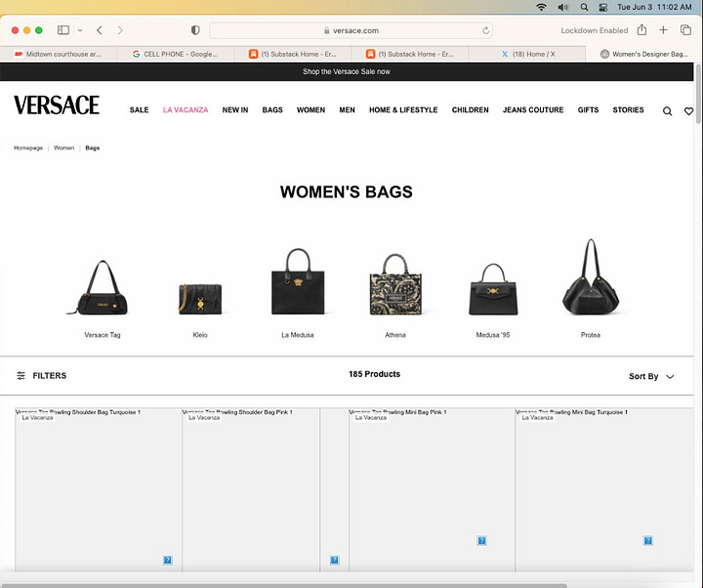703x588 pixels.
Task: Click the Bags breadcrumb
Action: click(93, 148)
